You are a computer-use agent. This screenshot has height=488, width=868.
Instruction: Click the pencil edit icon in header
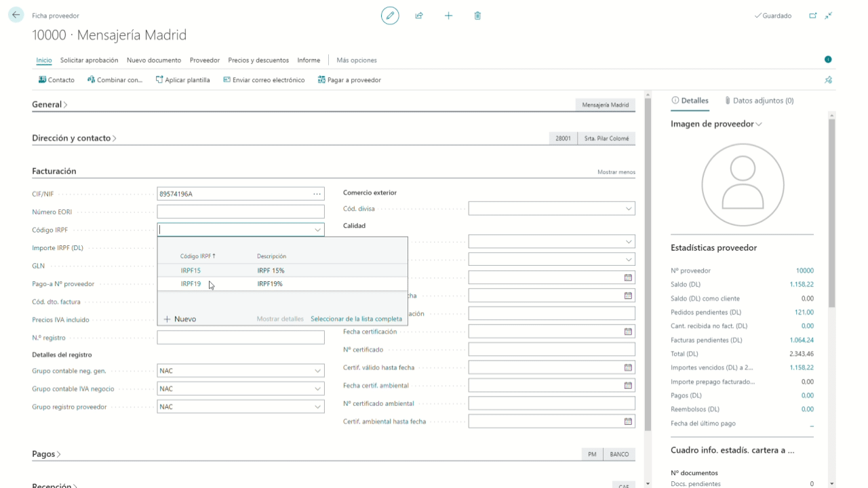coord(390,16)
